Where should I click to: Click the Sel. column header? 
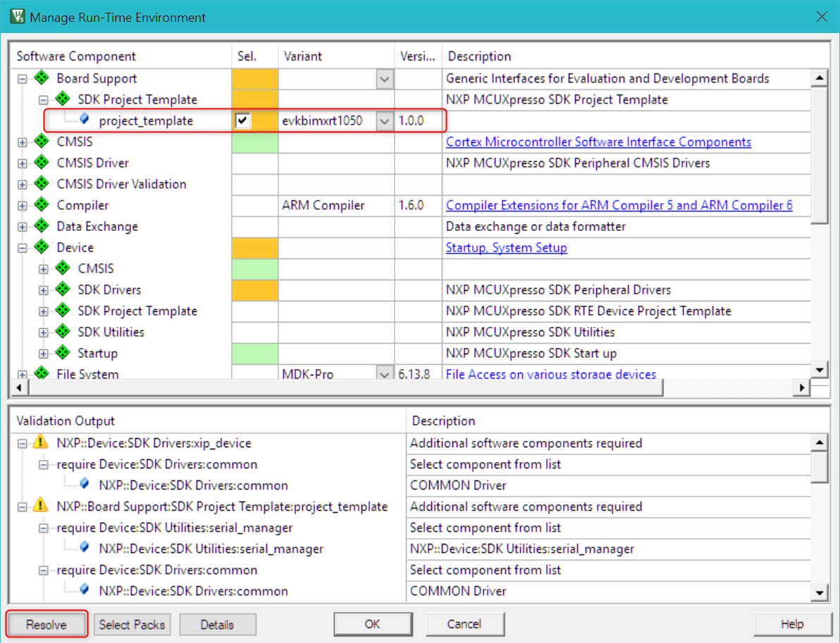tap(255, 56)
